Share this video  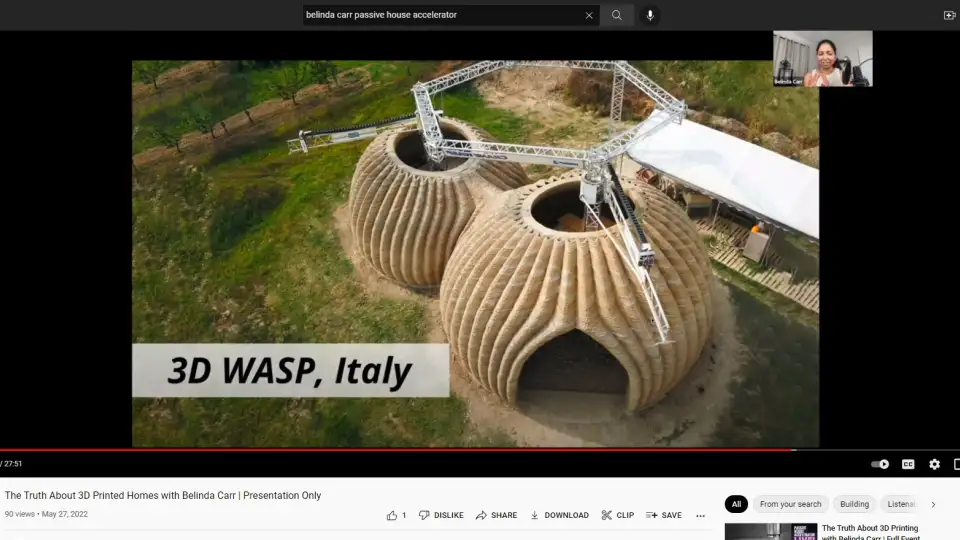point(496,515)
